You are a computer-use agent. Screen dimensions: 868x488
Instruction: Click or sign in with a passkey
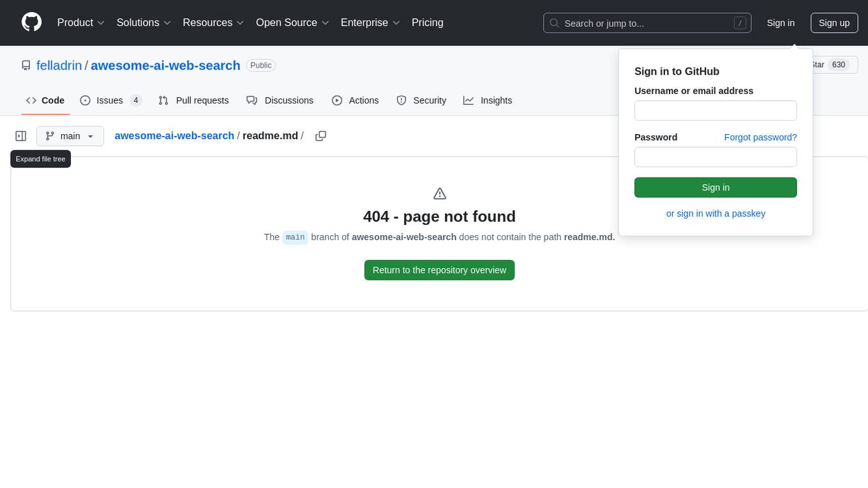(715, 213)
